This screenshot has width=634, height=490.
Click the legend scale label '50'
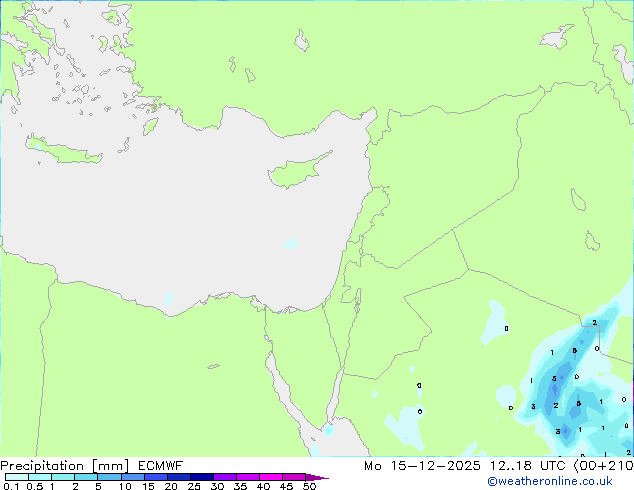[x=309, y=486]
